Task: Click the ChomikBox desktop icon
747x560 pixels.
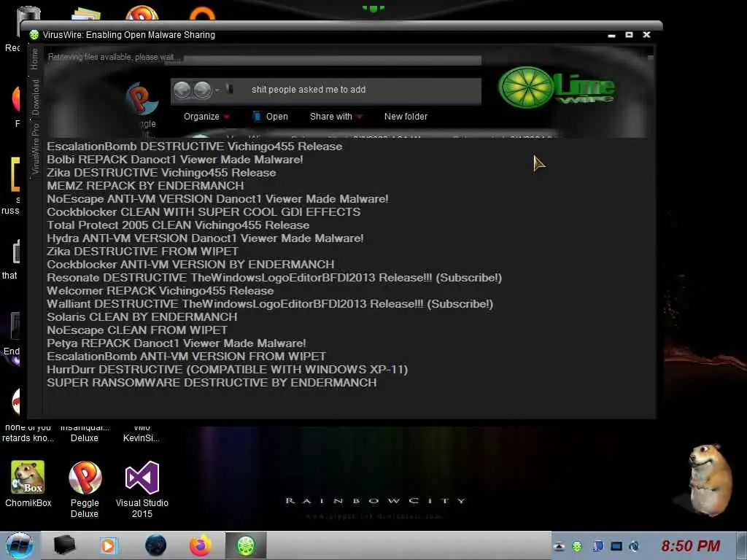Action: (28, 483)
